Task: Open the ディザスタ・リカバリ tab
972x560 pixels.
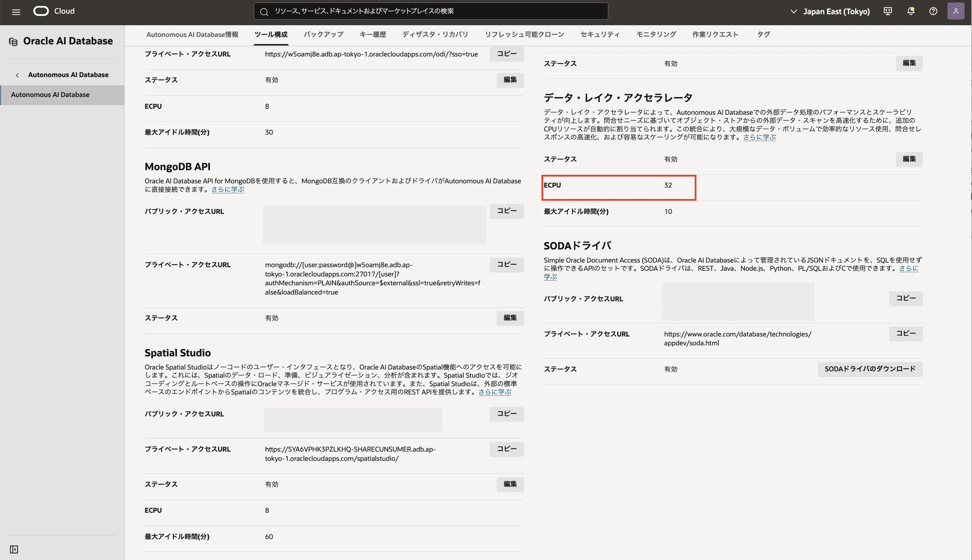Action: pyautogui.click(x=435, y=34)
